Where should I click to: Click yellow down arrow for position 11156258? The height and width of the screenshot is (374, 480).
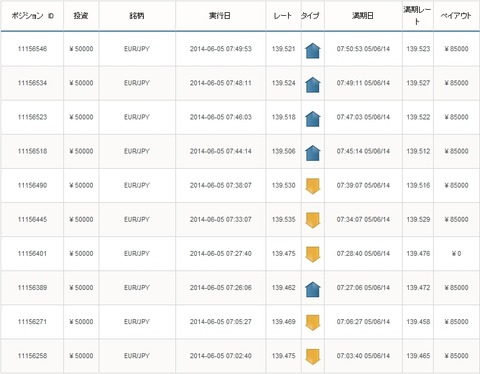click(x=313, y=357)
